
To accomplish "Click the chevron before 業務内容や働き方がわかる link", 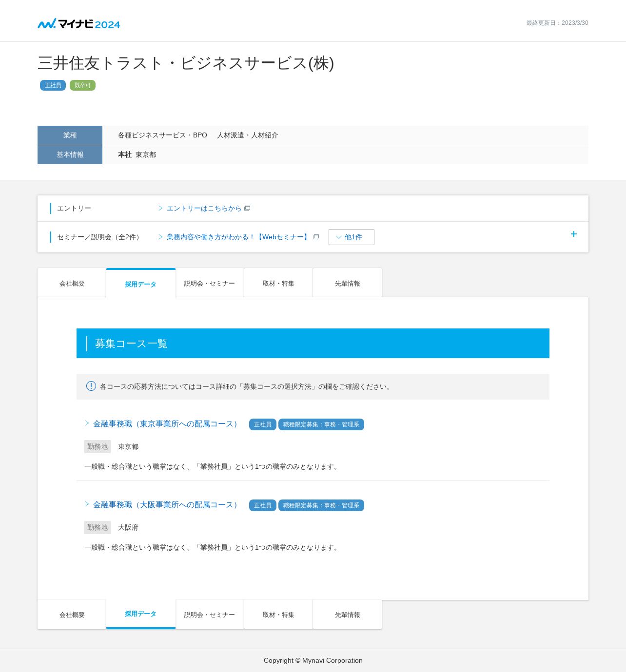I will pos(160,237).
